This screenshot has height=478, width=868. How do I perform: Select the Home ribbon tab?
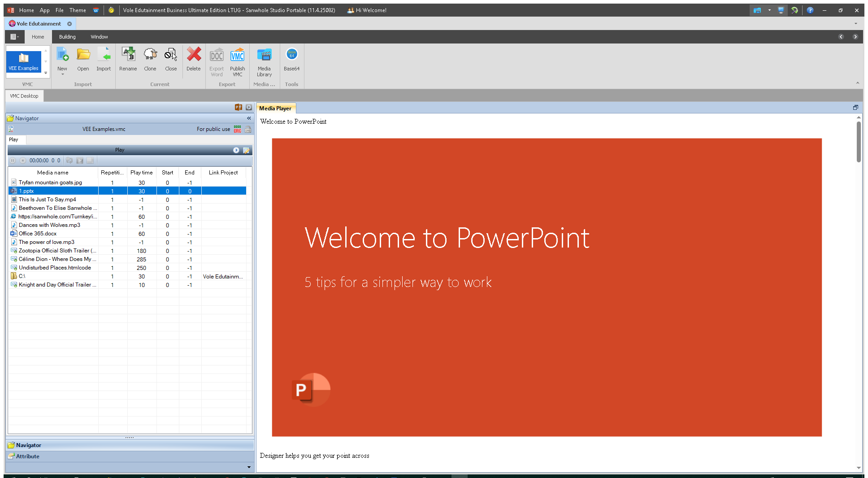tap(38, 37)
